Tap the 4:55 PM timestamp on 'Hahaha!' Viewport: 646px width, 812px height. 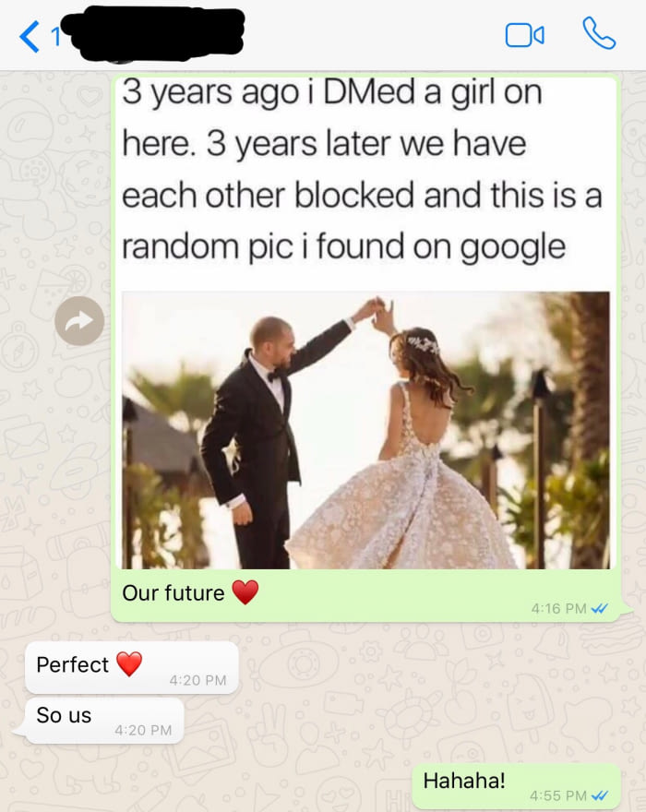point(558,795)
